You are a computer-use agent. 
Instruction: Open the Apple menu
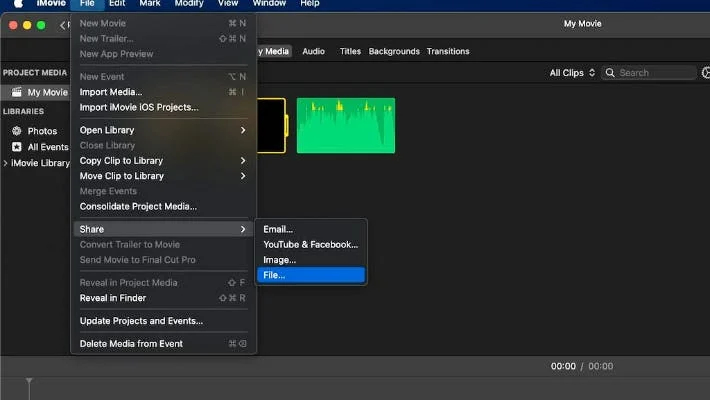click(17, 4)
